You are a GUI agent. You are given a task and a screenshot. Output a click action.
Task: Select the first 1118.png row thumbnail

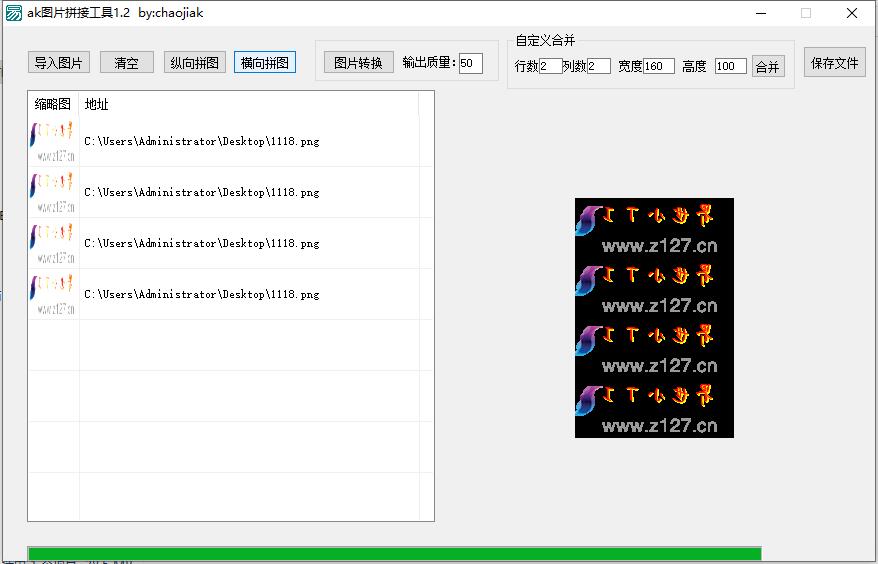[52, 141]
